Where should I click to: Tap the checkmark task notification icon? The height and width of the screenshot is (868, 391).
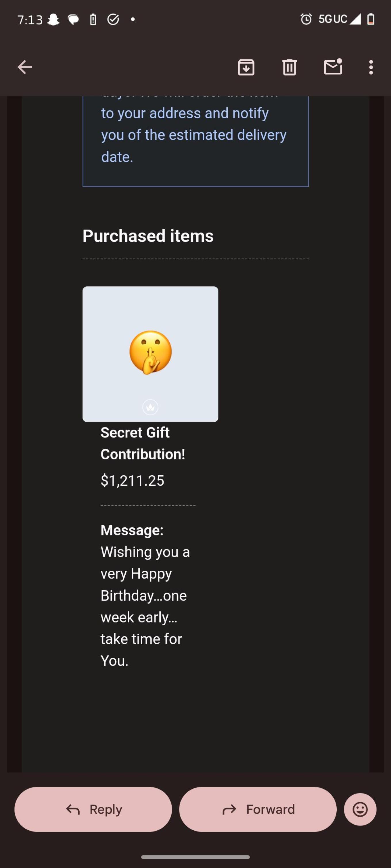click(x=113, y=20)
